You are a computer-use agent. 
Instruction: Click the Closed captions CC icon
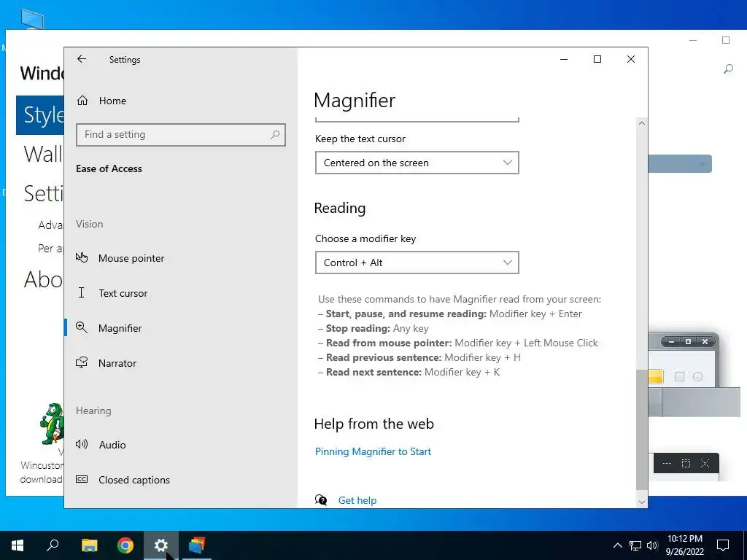tap(82, 479)
